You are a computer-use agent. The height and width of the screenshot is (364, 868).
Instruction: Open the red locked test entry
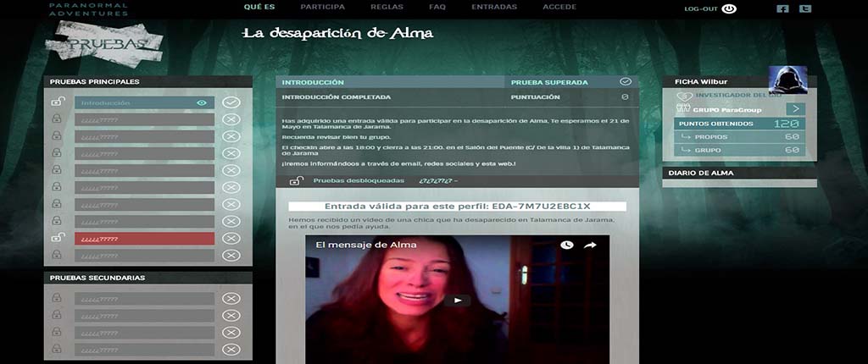tap(144, 239)
